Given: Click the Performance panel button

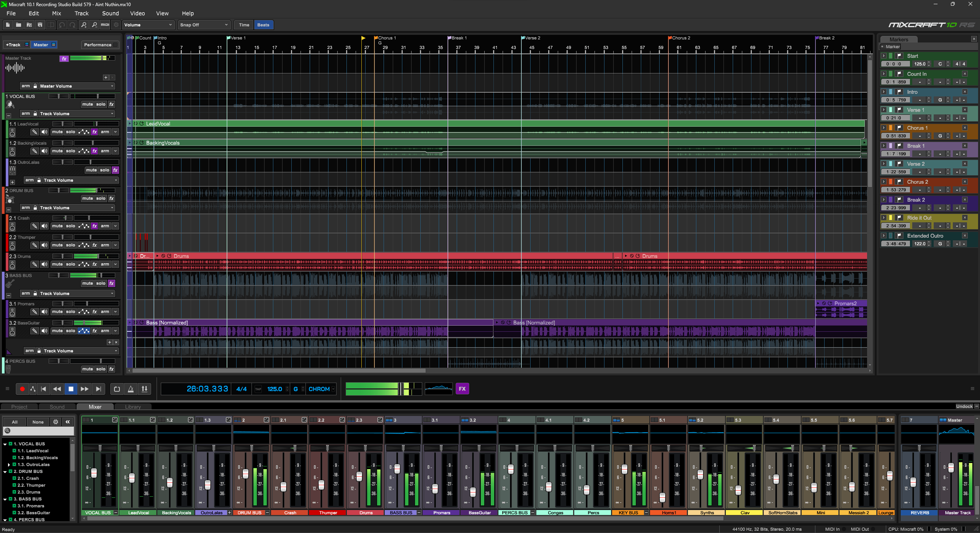Looking at the screenshot, I should [100, 45].
